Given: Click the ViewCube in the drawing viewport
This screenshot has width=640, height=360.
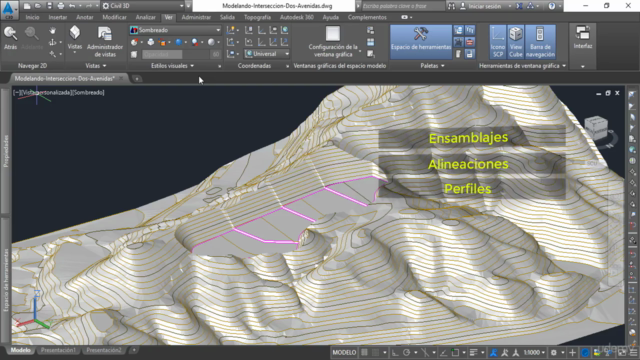Looking at the screenshot, I should [596, 128].
